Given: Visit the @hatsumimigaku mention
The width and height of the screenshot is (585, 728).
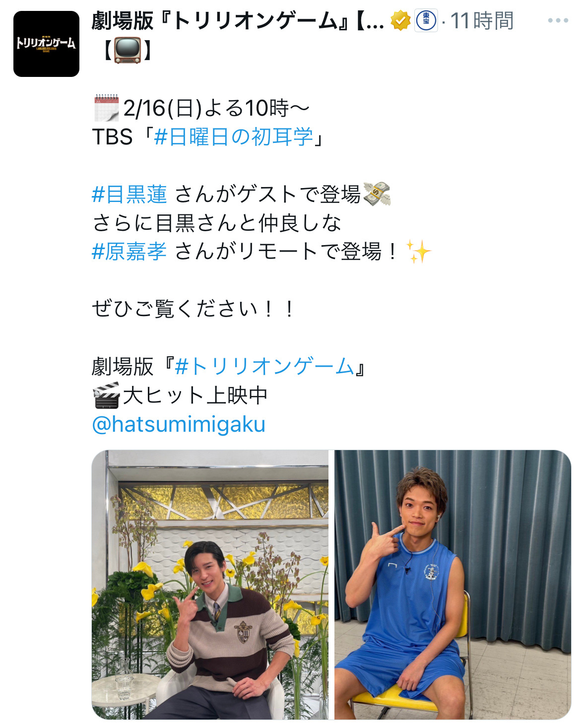Looking at the screenshot, I should 179,424.
